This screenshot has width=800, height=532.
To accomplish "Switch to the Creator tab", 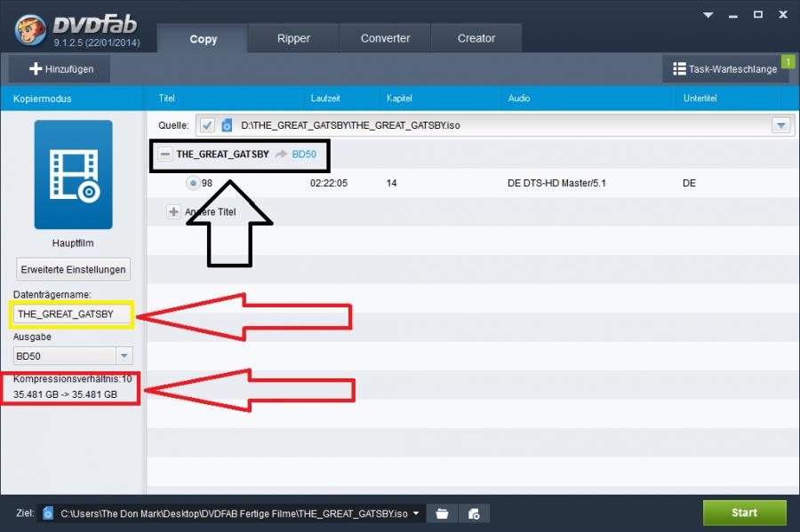I will [476, 38].
